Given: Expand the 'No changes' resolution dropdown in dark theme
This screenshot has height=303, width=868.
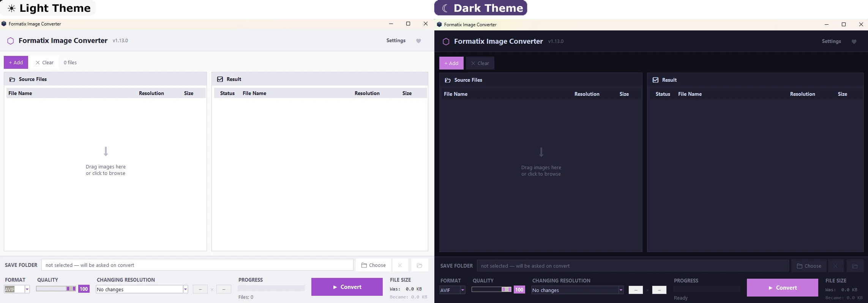Looking at the screenshot, I should pyautogui.click(x=578, y=290).
